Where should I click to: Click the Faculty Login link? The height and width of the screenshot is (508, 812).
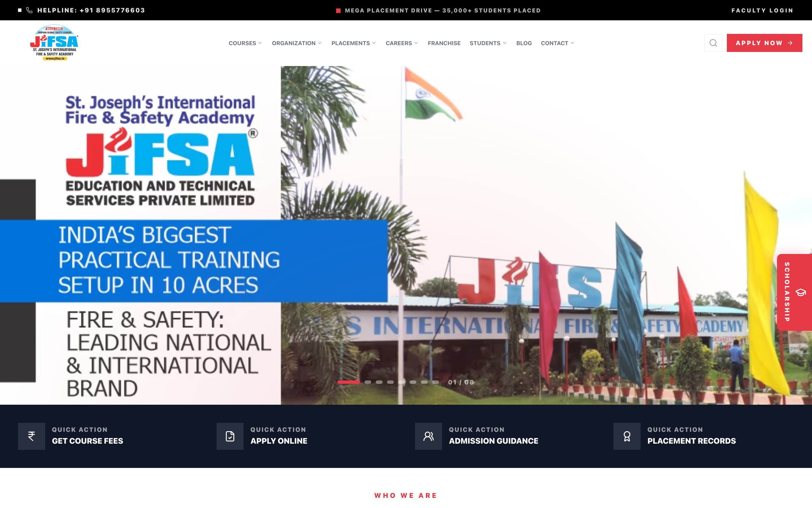click(x=762, y=10)
